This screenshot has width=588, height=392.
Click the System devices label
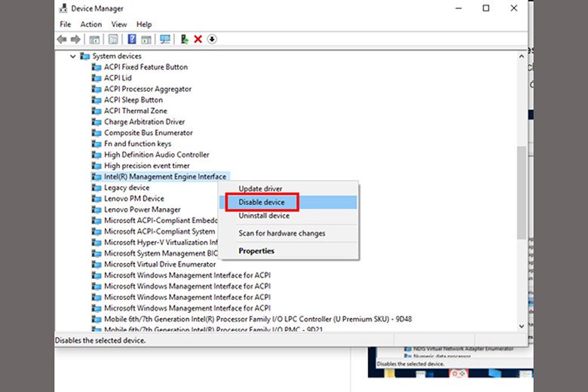coord(117,57)
